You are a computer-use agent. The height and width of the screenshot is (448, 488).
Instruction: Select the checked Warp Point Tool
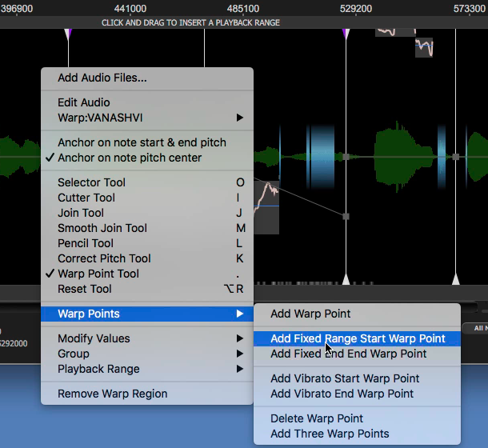98,274
